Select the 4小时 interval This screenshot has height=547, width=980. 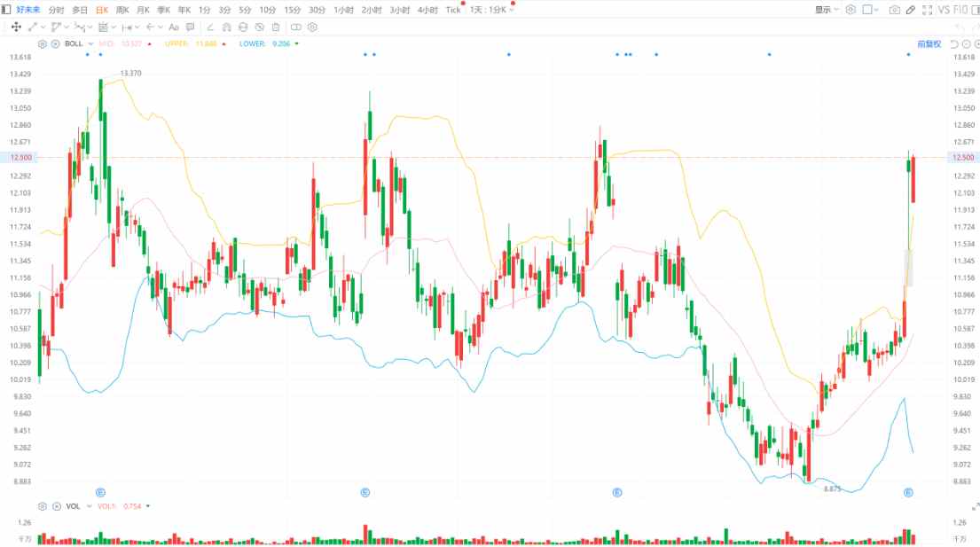(x=427, y=10)
